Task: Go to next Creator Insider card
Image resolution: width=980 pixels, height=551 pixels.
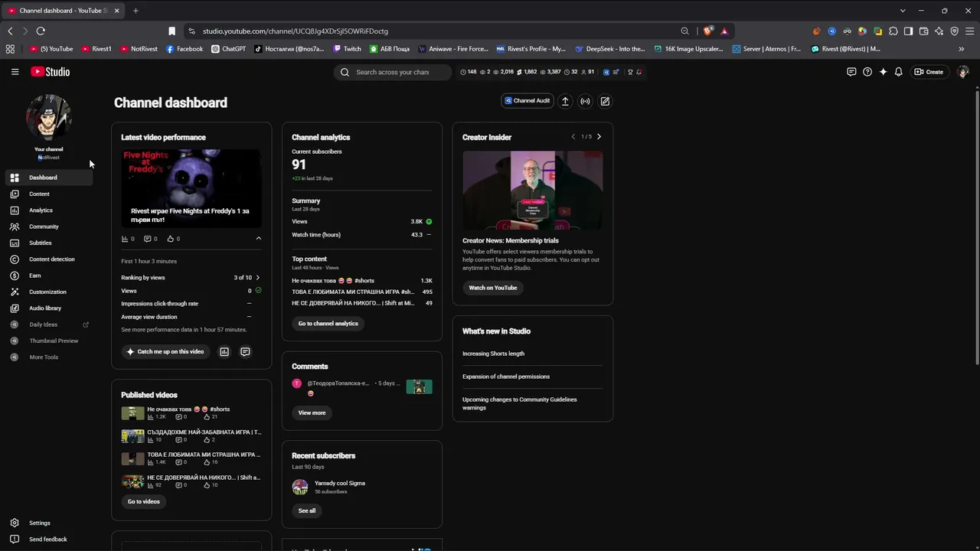Action: (599, 137)
